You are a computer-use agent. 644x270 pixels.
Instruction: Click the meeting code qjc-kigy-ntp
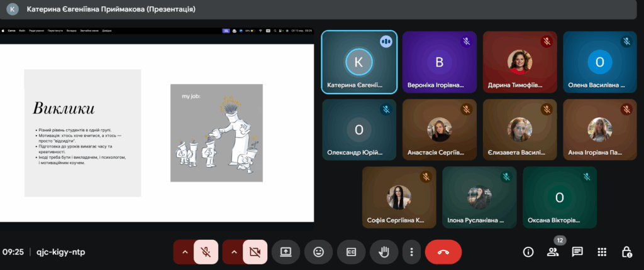click(x=60, y=252)
